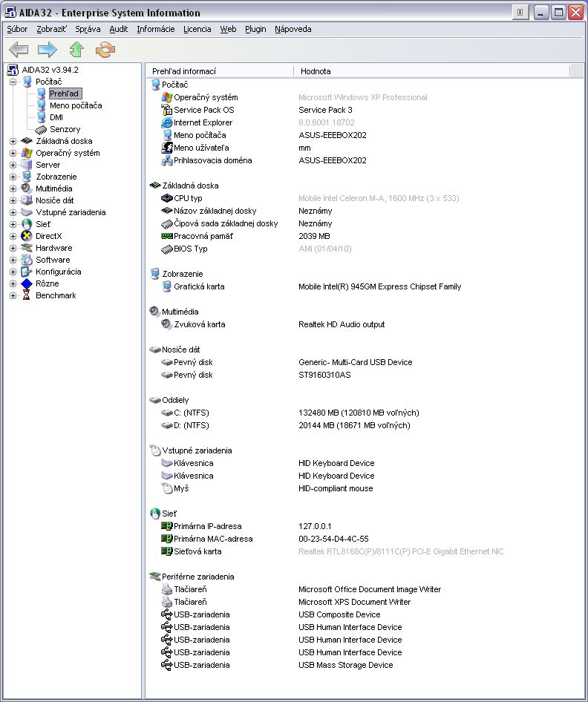The height and width of the screenshot is (702, 588).
Task: Click the Refresh toolbar icon
Action: coord(105,49)
